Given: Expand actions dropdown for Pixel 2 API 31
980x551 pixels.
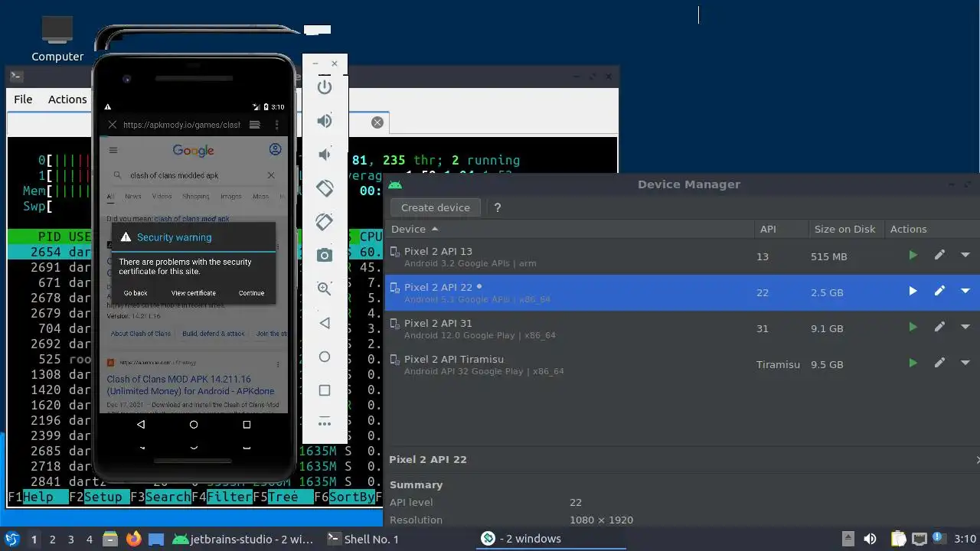Looking at the screenshot, I should (x=965, y=328).
